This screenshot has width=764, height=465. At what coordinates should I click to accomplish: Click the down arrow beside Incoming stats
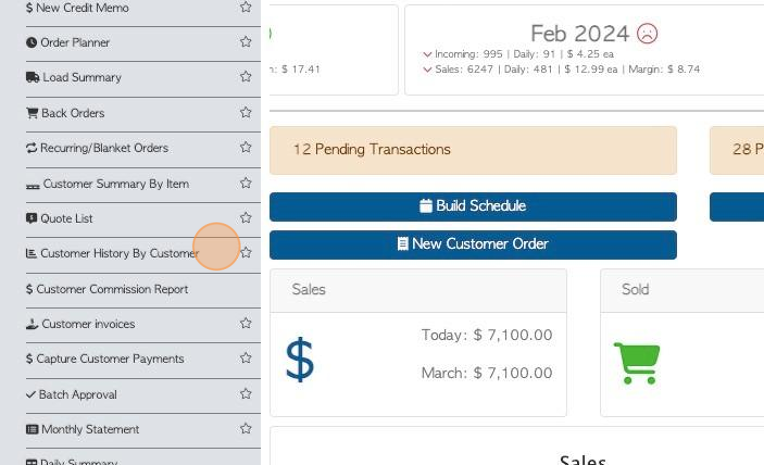(x=428, y=55)
